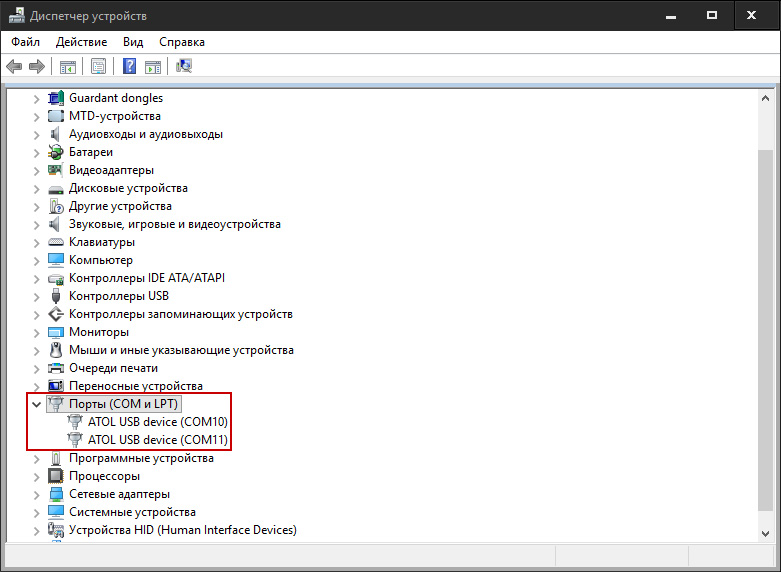Expand the Контроллеры IDE ATA/ATAPI node

(x=36, y=279)
